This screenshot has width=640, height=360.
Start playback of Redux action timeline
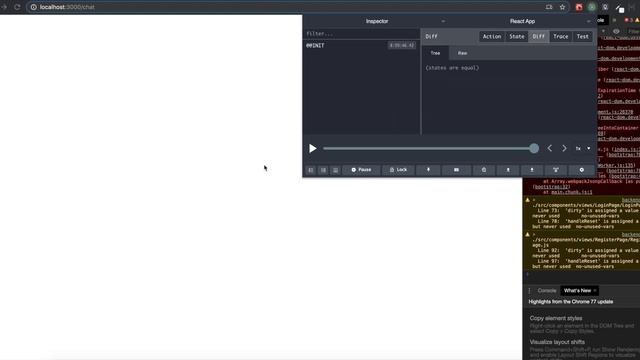[312, 149]
